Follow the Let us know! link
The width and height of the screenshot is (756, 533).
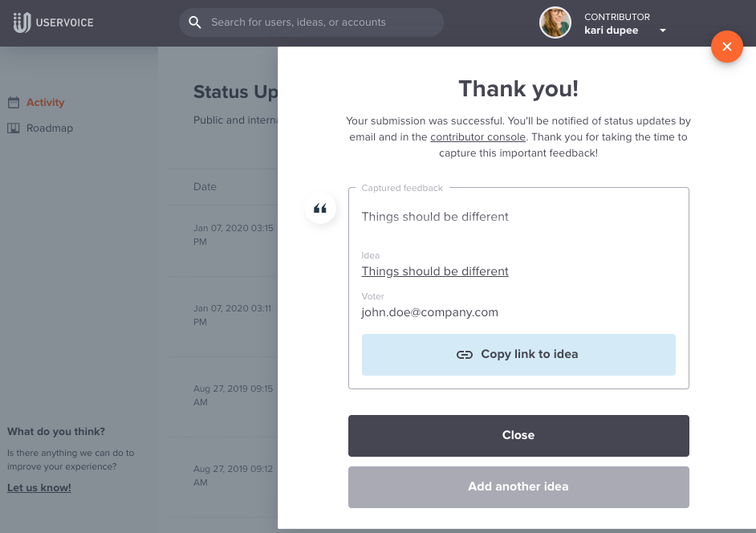(39, 488)
